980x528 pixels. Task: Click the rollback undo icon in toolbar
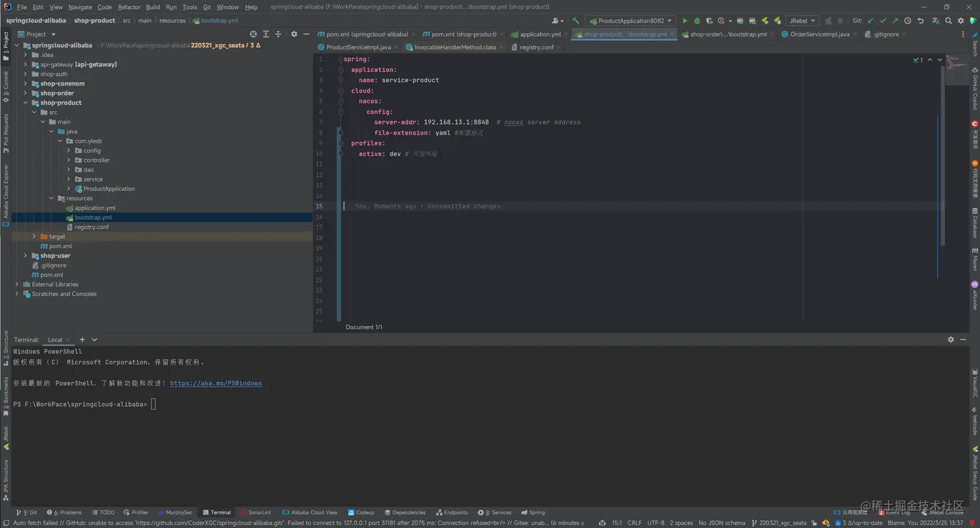(920, 21)
